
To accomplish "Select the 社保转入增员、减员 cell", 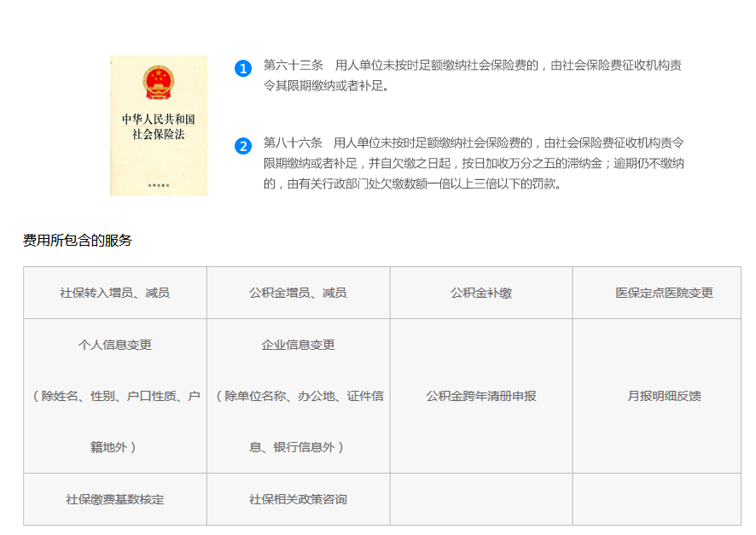I will click(115, 293).
